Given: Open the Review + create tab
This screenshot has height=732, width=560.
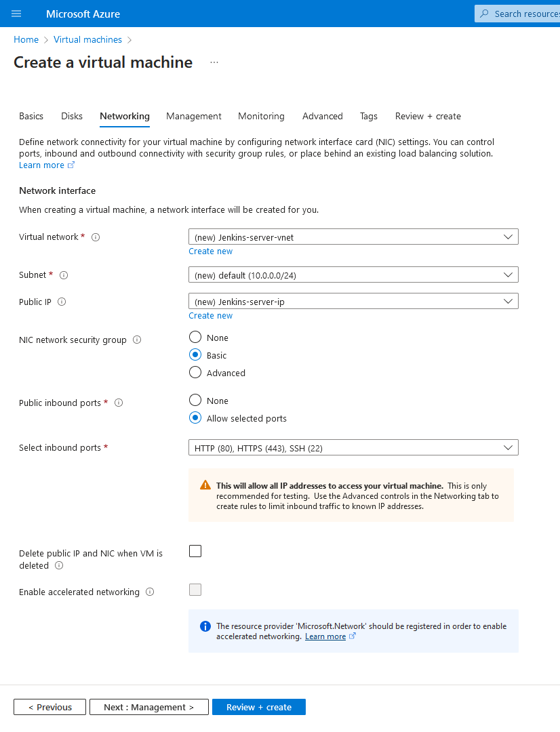Looking at the screenshot, I should 428,117.
